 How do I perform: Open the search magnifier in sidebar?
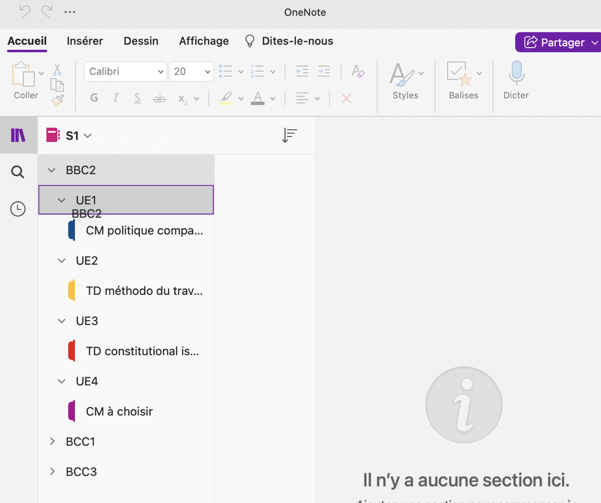(18, 172)
